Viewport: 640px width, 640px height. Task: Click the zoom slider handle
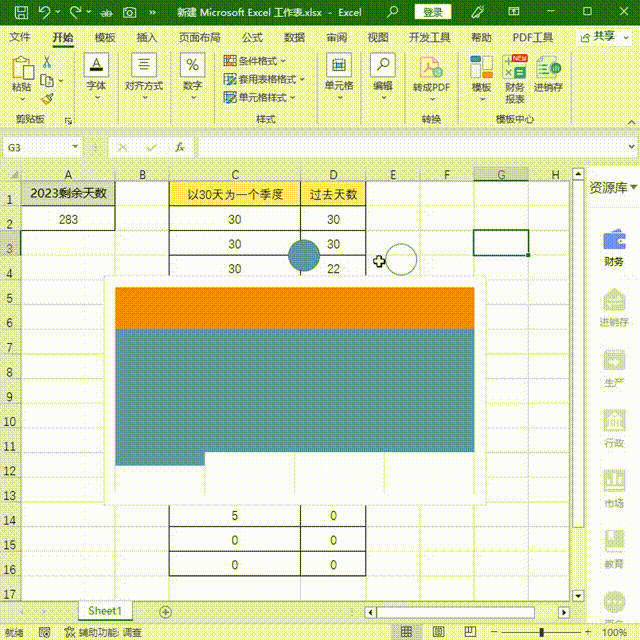coord(542,632)
